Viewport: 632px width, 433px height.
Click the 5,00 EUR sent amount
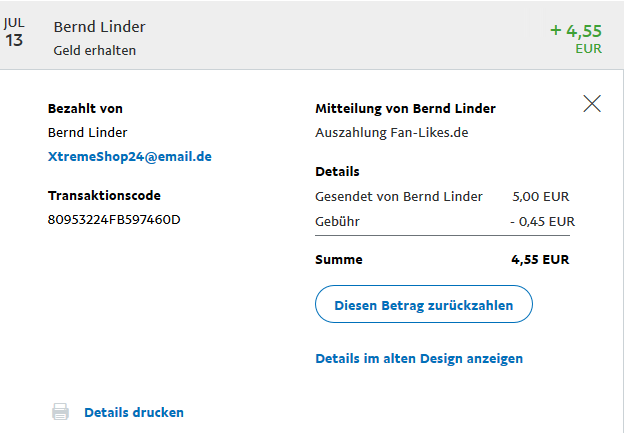[x=540, y=197]
